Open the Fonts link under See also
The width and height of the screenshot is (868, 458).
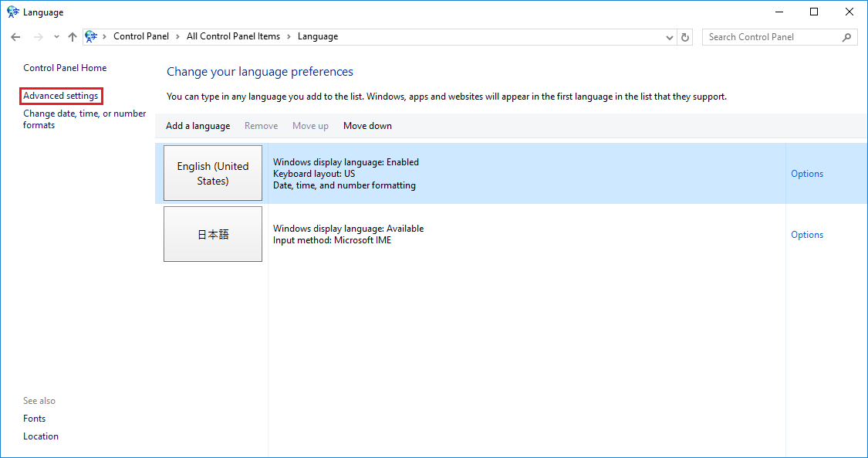(x=35, y=419)
